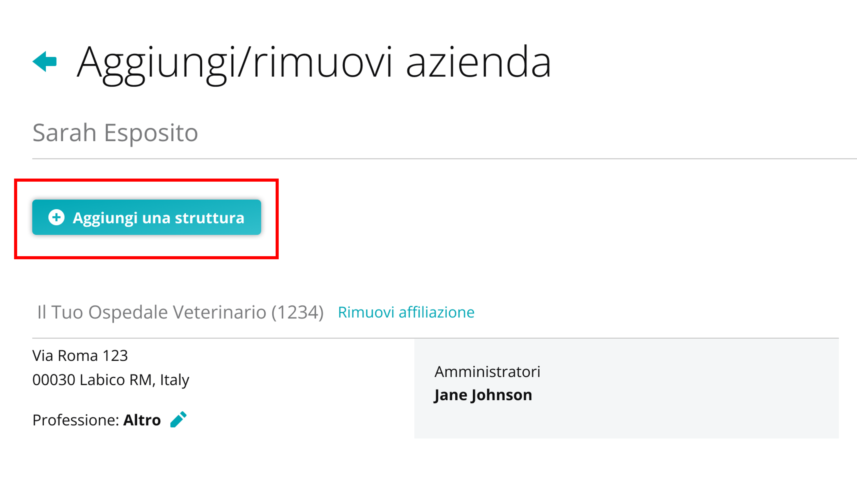
Task: Click the Sarah Esposito user name
Action: (115, 133)
